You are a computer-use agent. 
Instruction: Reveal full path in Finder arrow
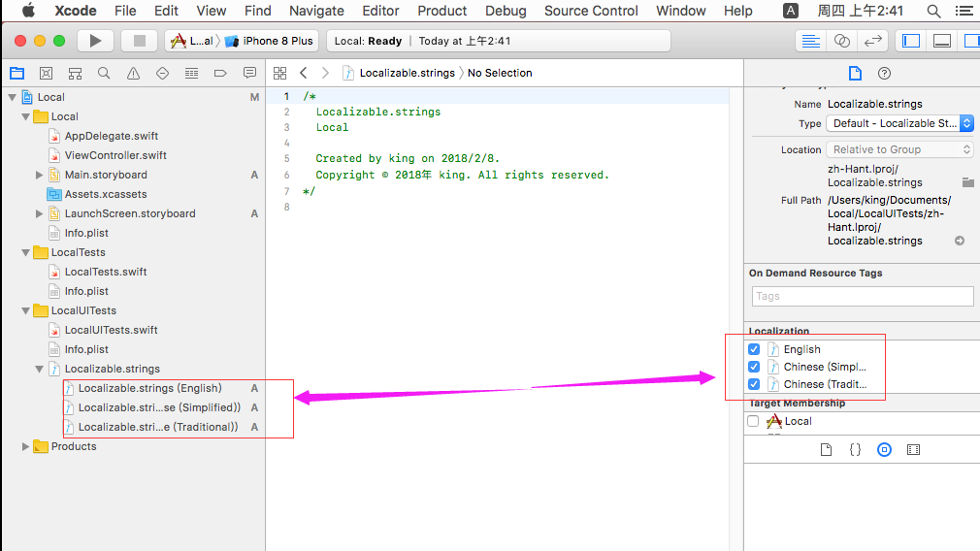pyautogui.click(x=960, y=241)
